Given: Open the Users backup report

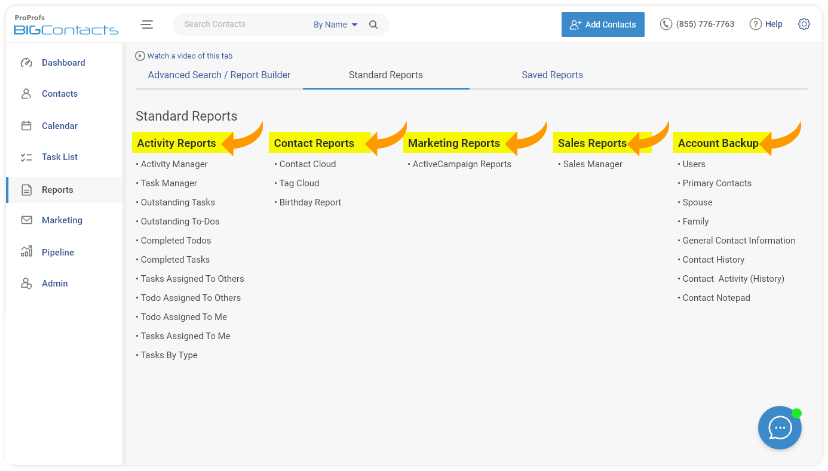Looking at the screenshot, I should [x=693, y=164].
